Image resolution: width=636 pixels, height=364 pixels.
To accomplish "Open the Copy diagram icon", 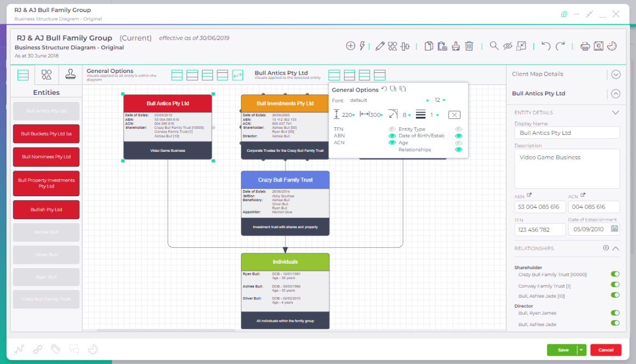I will pos(428,46).
